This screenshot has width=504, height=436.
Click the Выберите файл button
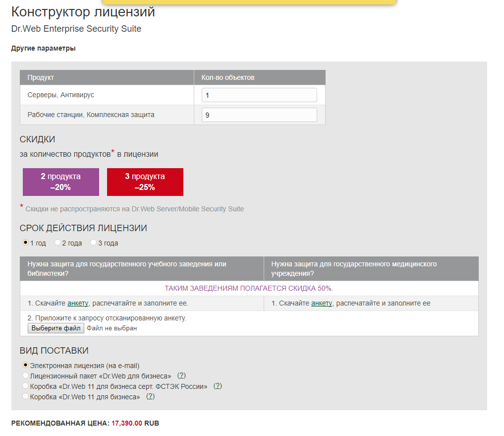(56, 328)
